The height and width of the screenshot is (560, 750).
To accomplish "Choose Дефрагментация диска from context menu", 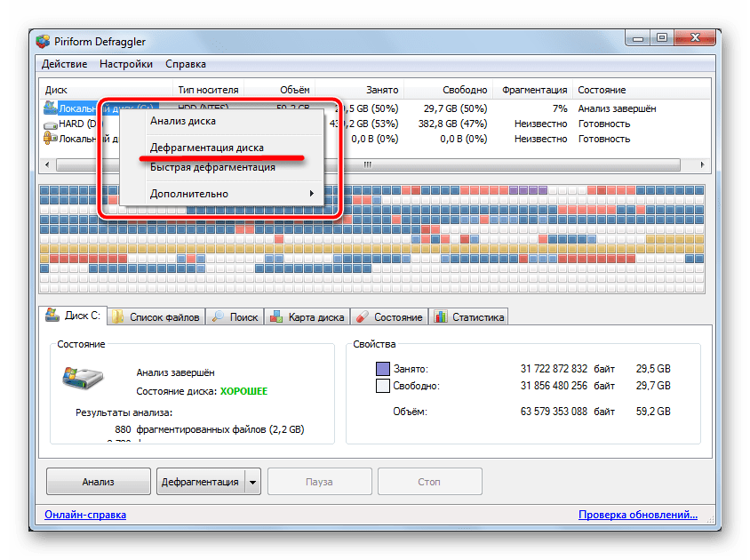I will [x=221, y=148].
